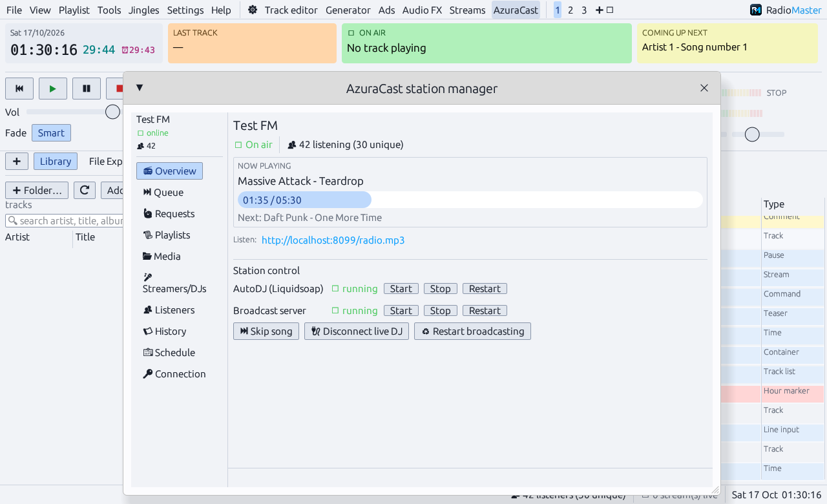Open Streamers/DJs section
The image size is (827, 504).
(174, 283)
